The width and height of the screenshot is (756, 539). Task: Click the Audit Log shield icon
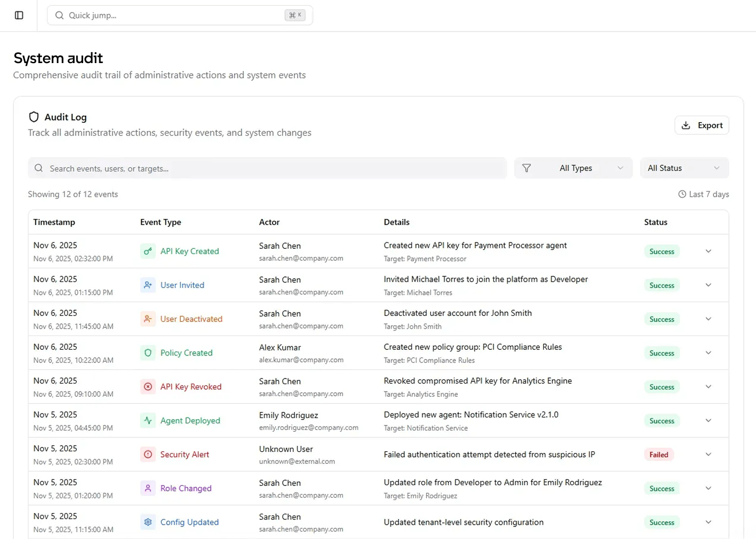pyautogui.click(x=34, y=117)
